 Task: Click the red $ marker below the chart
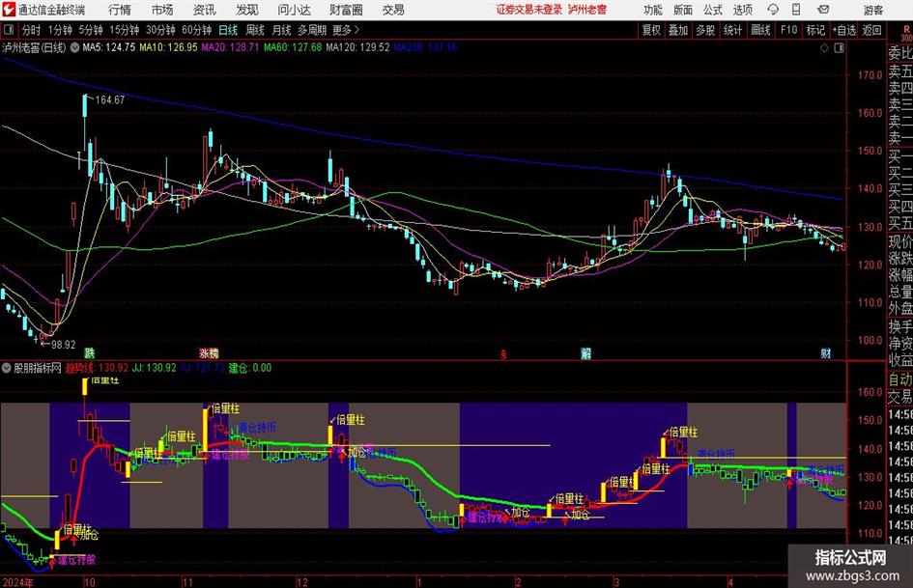coord(503,354)
